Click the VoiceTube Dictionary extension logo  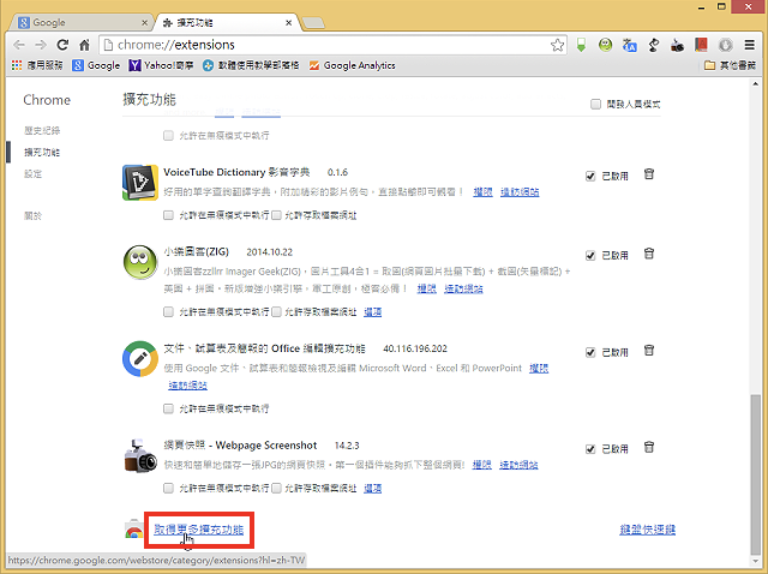click(140, 182)
